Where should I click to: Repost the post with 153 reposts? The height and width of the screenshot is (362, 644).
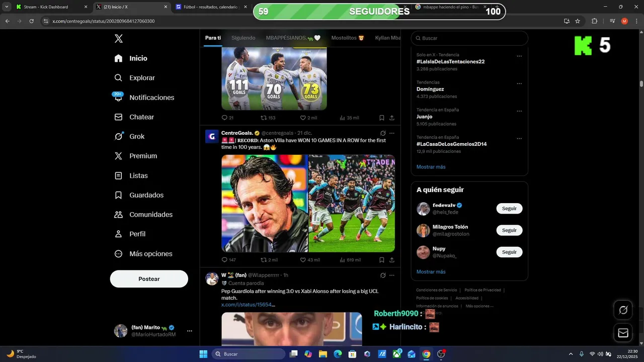click(268, 118)
